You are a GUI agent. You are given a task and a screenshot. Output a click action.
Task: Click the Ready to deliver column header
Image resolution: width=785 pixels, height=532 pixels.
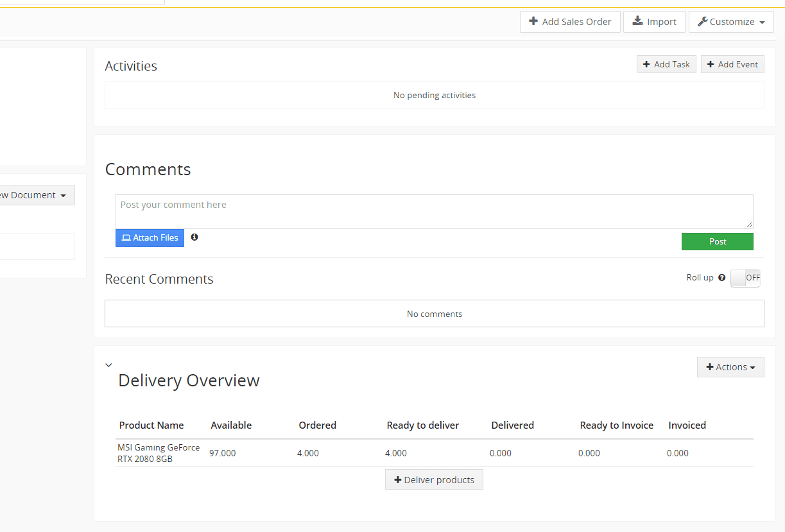pyautogui.click(x=422, y=425)
